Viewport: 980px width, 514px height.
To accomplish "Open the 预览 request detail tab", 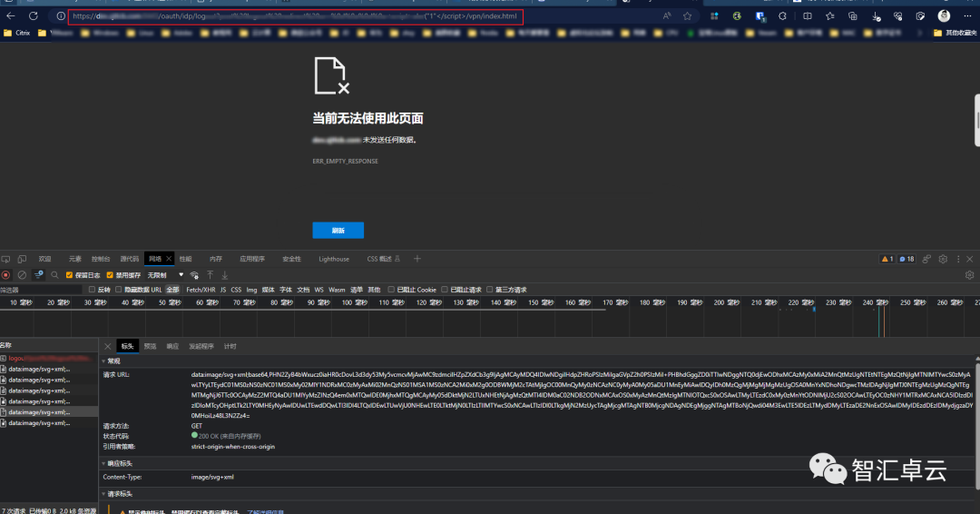I will [150, 346].
